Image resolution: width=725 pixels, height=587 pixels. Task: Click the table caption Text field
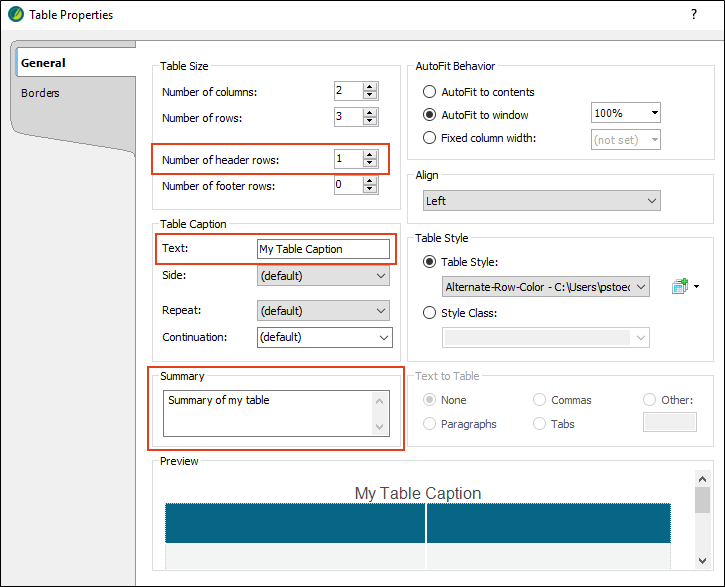[x=322, y=249]
